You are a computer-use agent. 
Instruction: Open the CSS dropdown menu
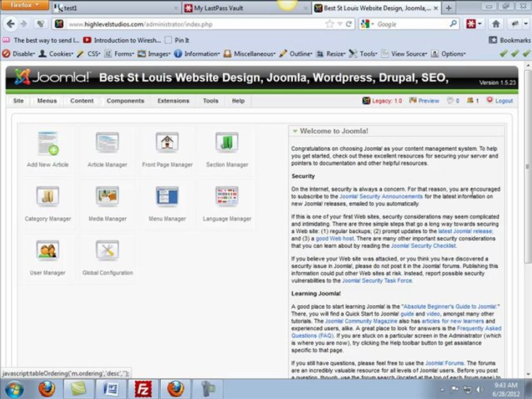click(x=89, y=54)
